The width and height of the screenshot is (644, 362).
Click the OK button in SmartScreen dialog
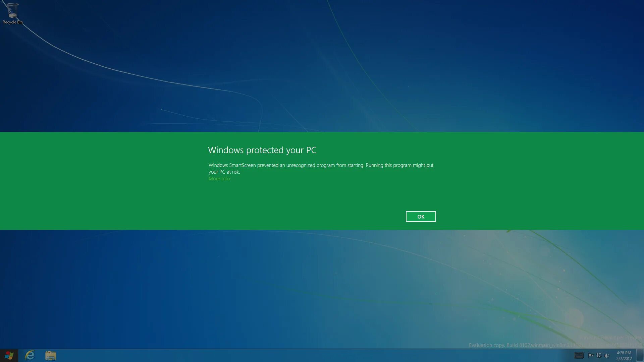click(421, 217)
